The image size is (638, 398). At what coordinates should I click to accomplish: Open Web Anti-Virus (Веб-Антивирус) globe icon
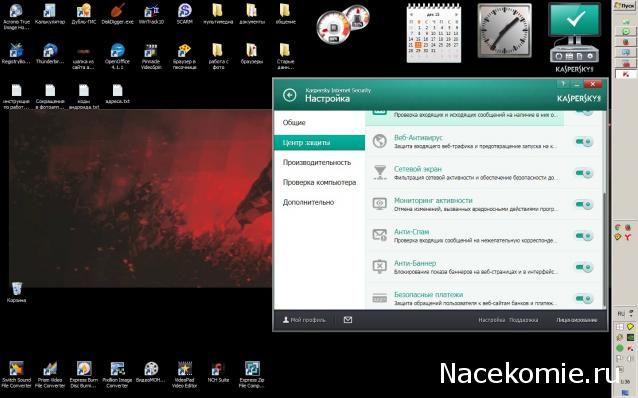click(380, 141)
